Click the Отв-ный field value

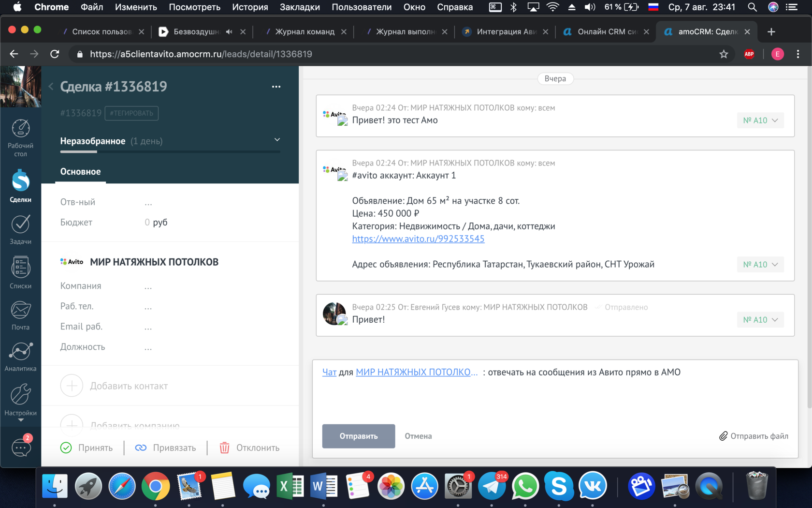click(148, 203)
